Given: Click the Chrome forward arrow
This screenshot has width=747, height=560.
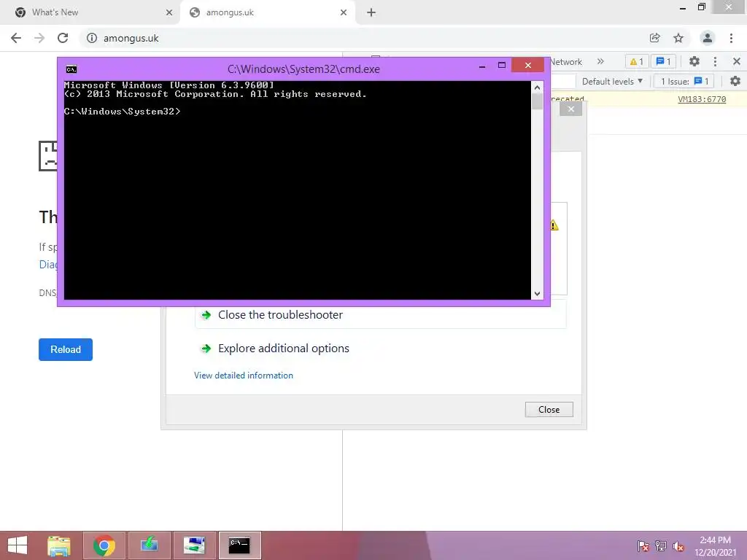Looking at the screenshot, I should 39,38.
